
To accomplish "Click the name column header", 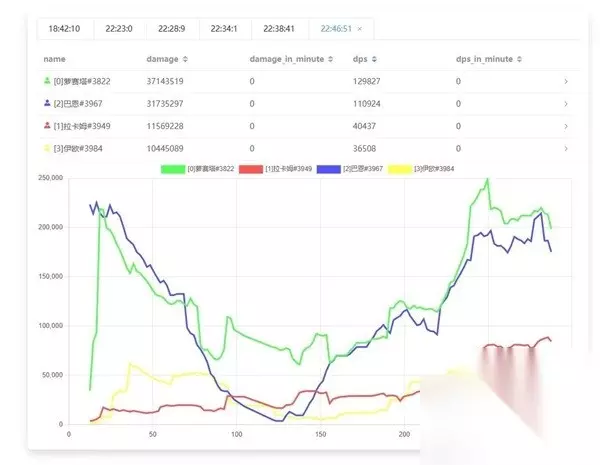I will click(54, 59).
